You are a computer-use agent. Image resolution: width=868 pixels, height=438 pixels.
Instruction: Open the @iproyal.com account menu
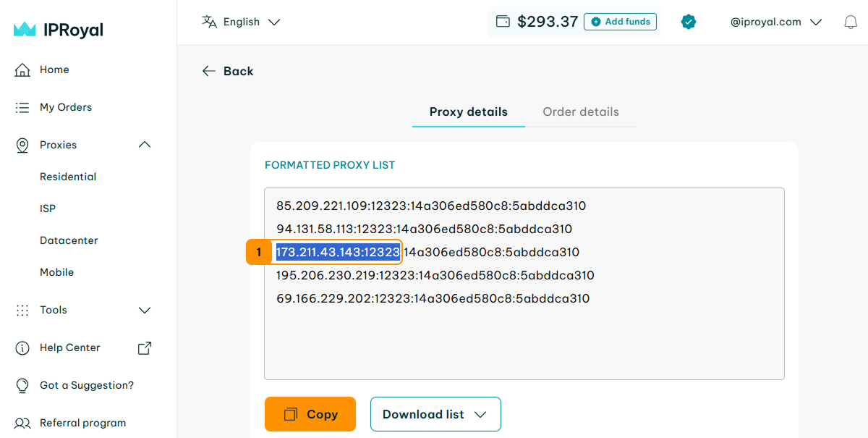coord(776,22)
